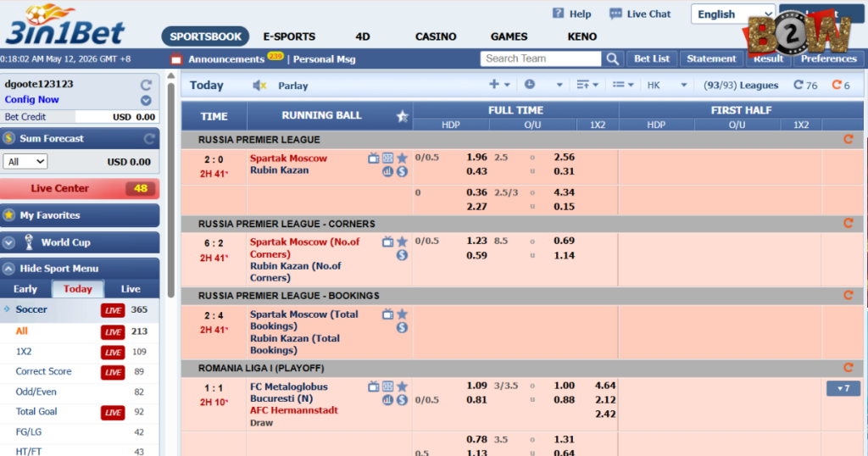Click the dollar icon for the corners match
The height and width of the screenshot is (456, 868).
403,255
